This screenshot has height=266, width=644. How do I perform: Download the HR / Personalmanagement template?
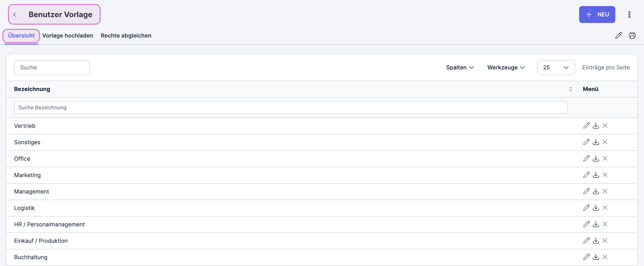tap(596, 224)
